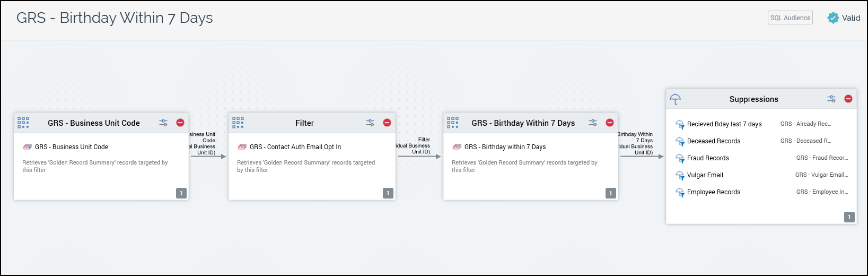
Task: Click the audience title GRS - Birthday Within 7 Days
Action: click(115, 18)
